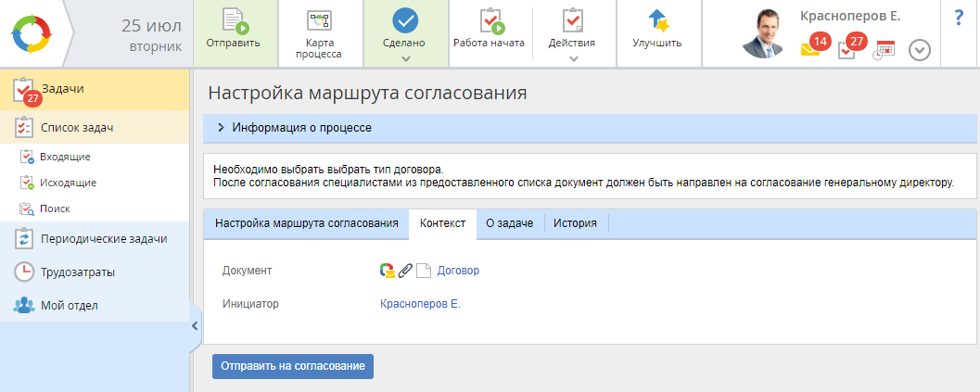This screenshot has height=392, width=980.
Task: Switch to the О задаче tab
Action: [x=509, y=223]
